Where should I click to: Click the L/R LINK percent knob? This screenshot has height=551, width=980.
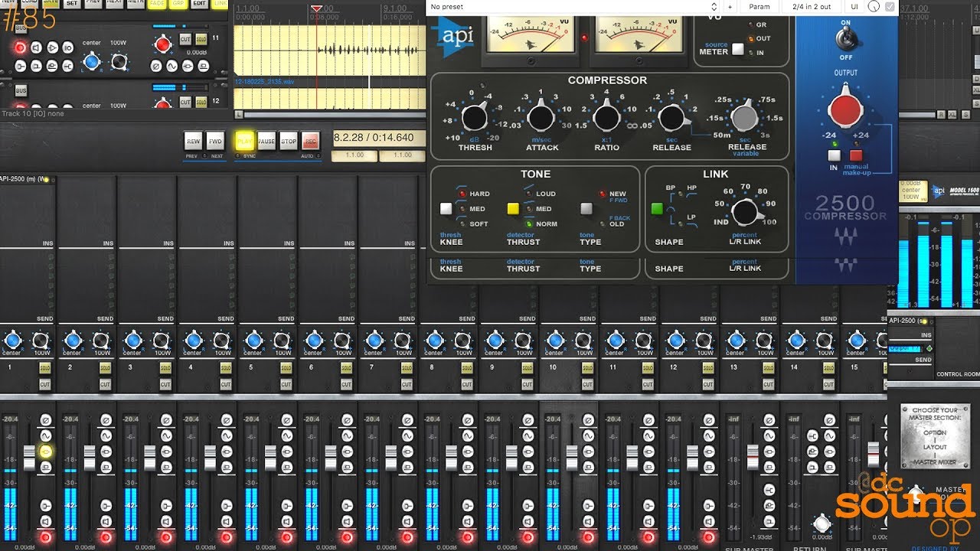(x=744, y=212)
